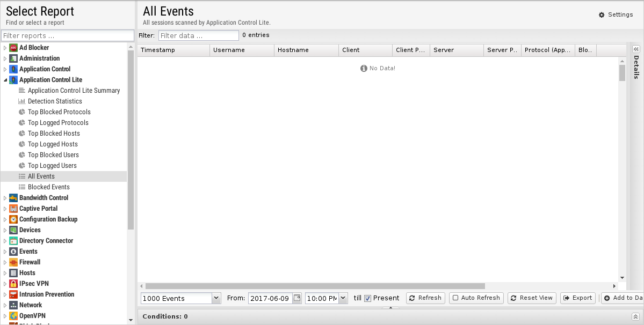Viewport: 644px width, 325px height.
Task: Select the All Events report
Action: (64, 176)
